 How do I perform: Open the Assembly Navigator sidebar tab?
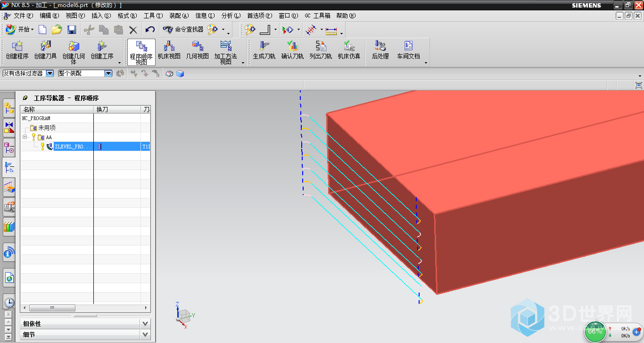coord(9,108)
